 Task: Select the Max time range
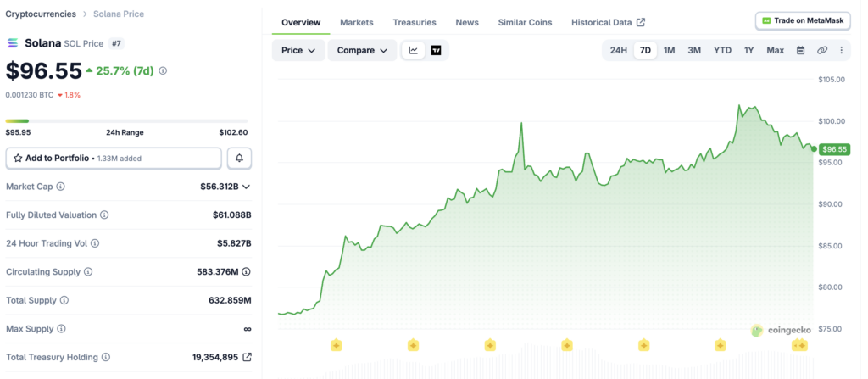775,50
